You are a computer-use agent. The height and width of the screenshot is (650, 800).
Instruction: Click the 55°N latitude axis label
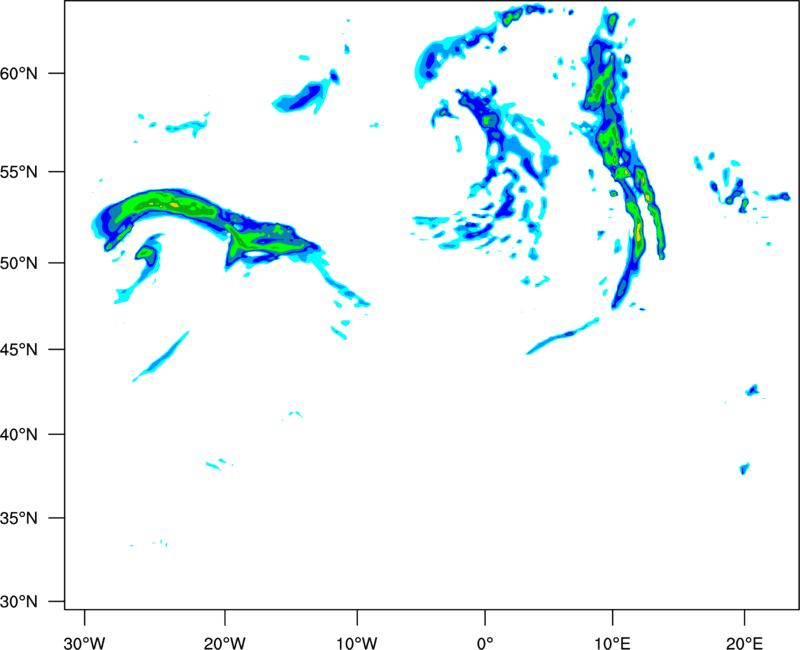click(19, 172)
